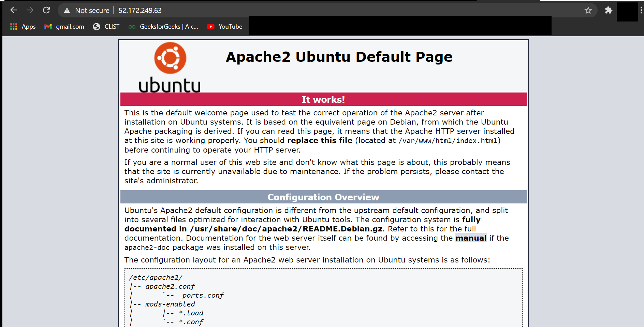Click the Not secure warning triangle icon

point(67,11)
